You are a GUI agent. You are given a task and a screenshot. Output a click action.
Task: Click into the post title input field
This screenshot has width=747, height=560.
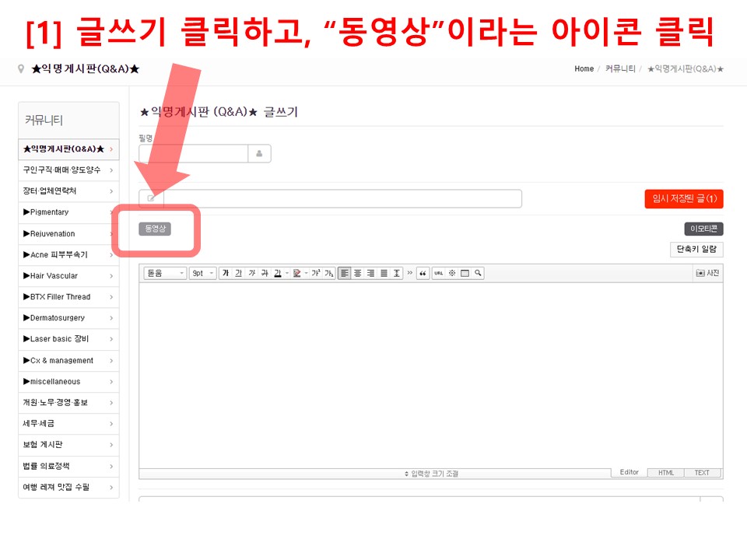point(342,199)
